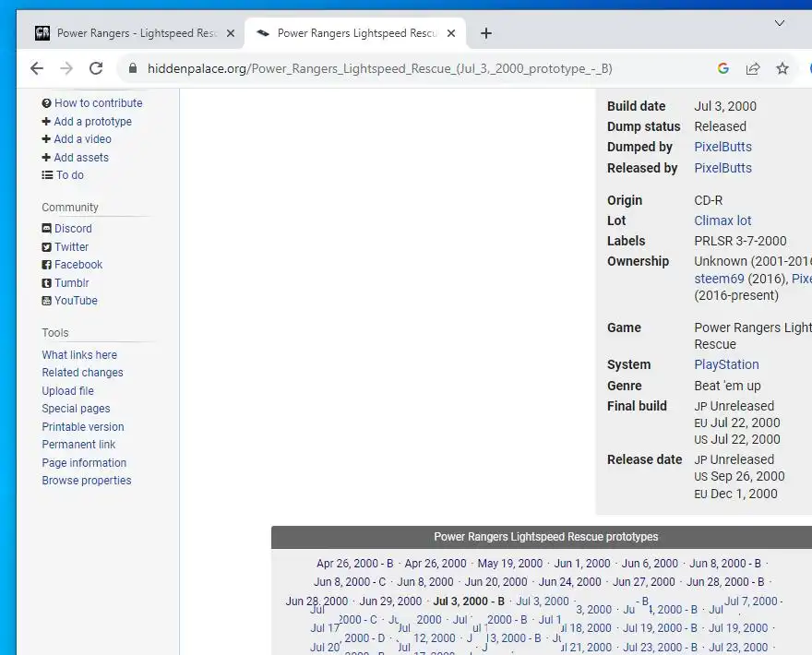
Task: Click the Facebook logo icon
Action: coord(47,265)
